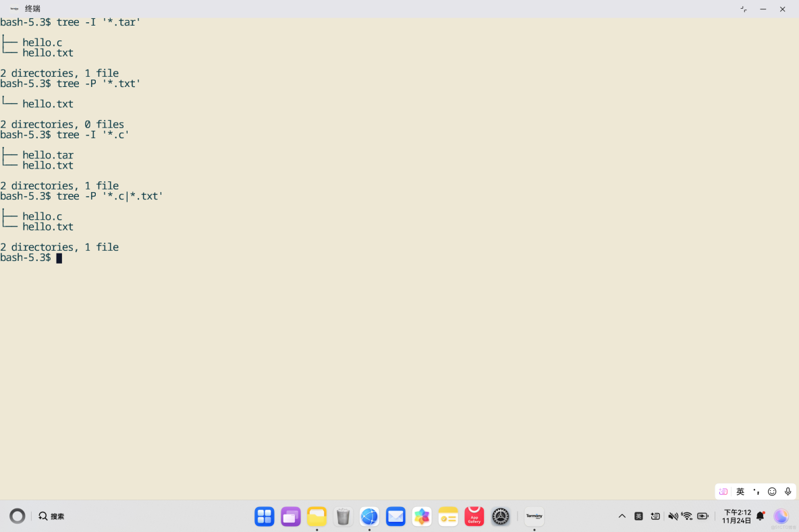This screenshot has height=532, width=799.
Task: Click the circular home button at bottom-left
Action: [x=18, y=516]
